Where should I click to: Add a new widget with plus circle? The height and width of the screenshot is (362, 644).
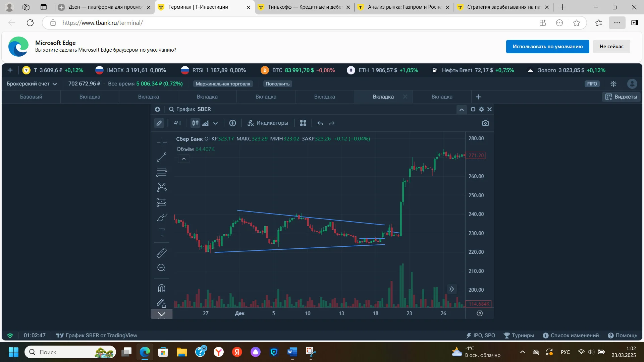[x=157, y=109]
